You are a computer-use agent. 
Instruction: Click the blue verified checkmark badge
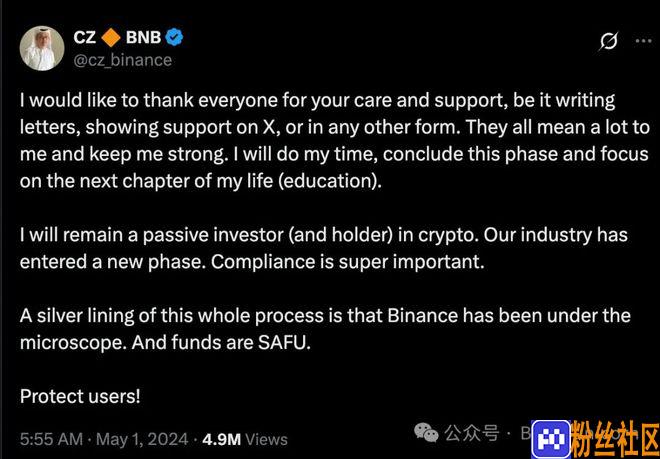pyautogui.click(x=174, y=37)
